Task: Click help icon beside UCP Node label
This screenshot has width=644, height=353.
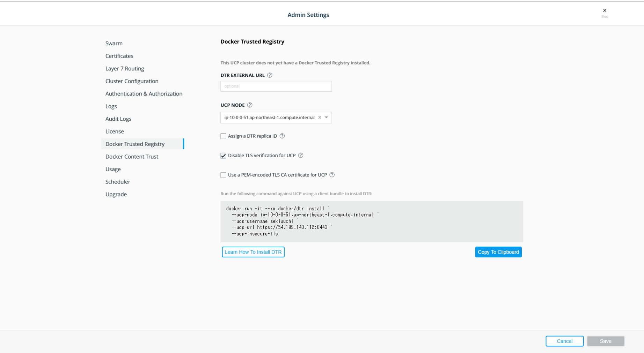Action: point(250,105)
